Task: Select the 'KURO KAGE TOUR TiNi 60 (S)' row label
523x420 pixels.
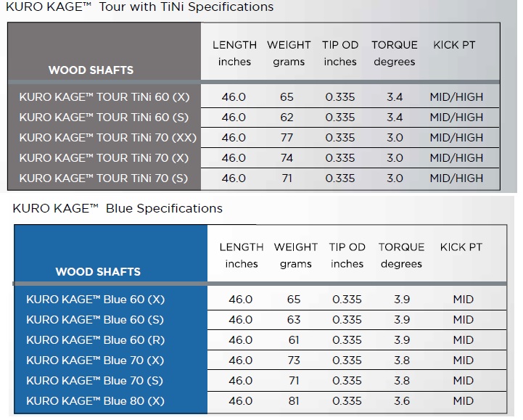Action: click(104, 118)
